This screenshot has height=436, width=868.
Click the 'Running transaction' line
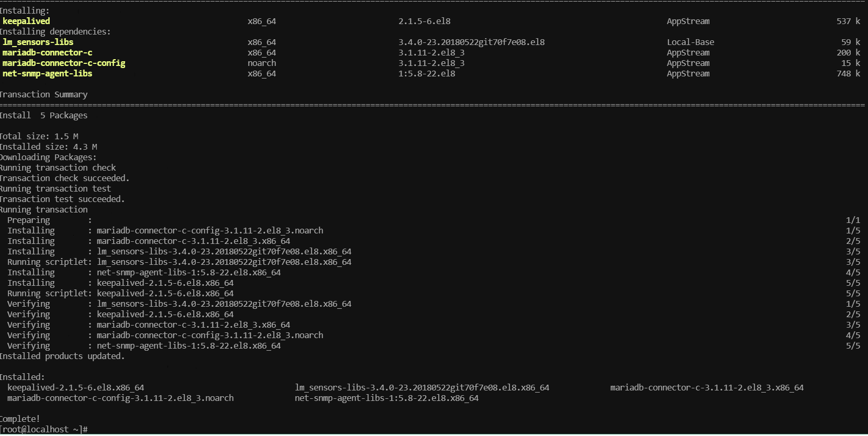[x=44, y=210]
